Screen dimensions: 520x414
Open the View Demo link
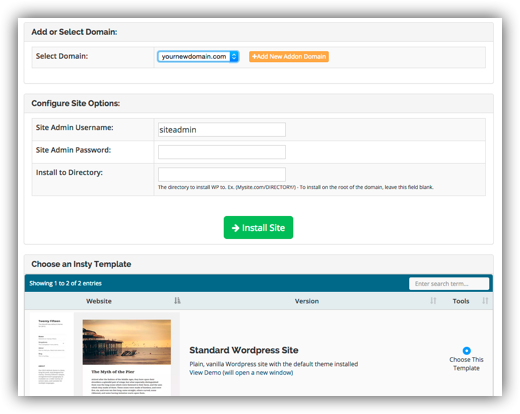241,373
